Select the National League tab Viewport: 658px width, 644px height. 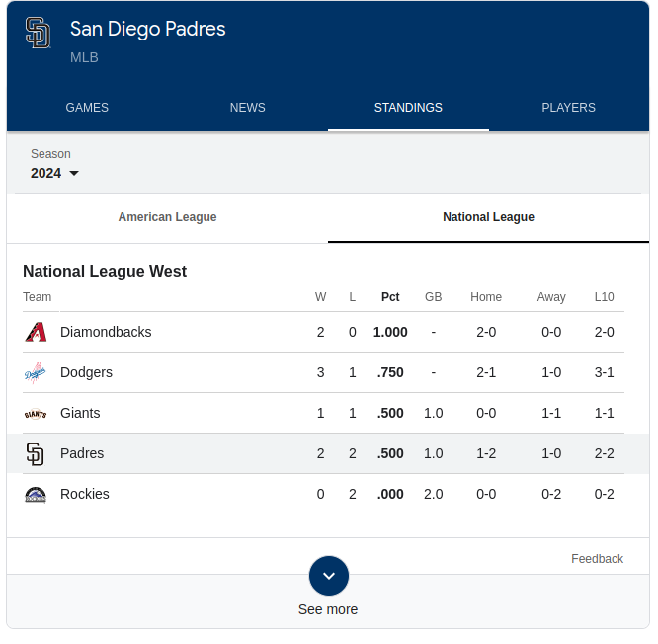[x=488, y=217]
